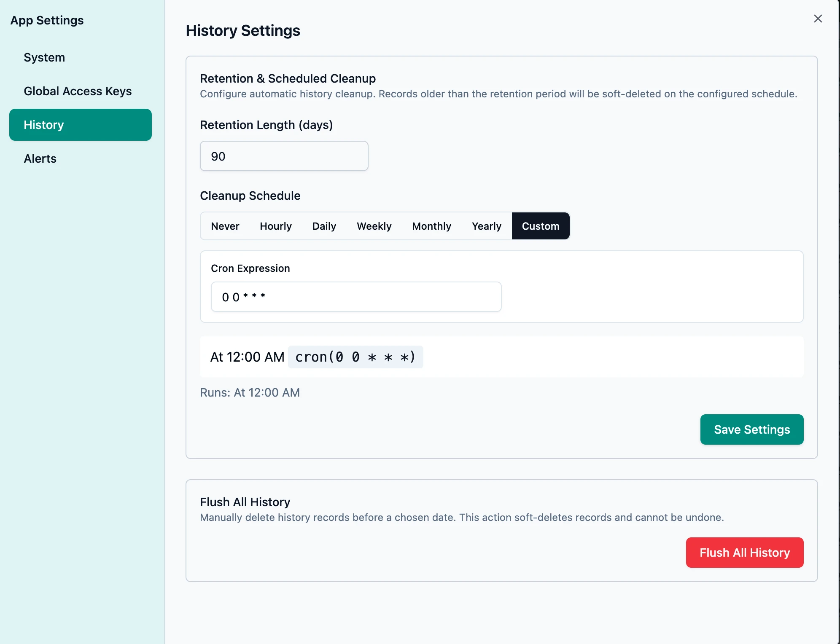Open the Global Access Keys section
Image resolution: width=840 pixels, height=644 pixels.
coord(78,91)
